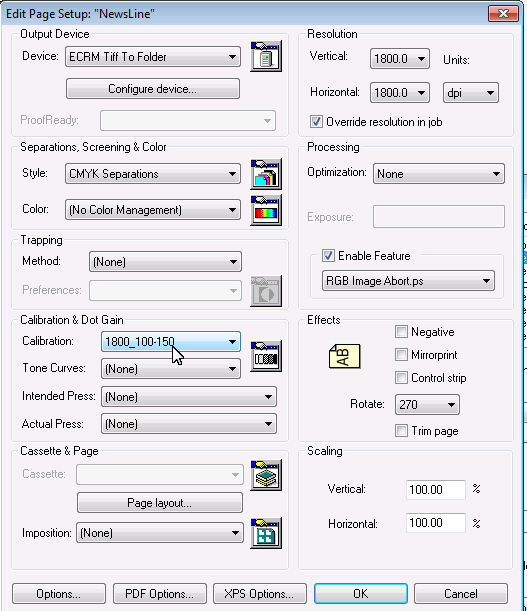This screenshot has height=611, width=527.
Task: Open the Rotate dropdown showing 270
Action: click(427, 404)
